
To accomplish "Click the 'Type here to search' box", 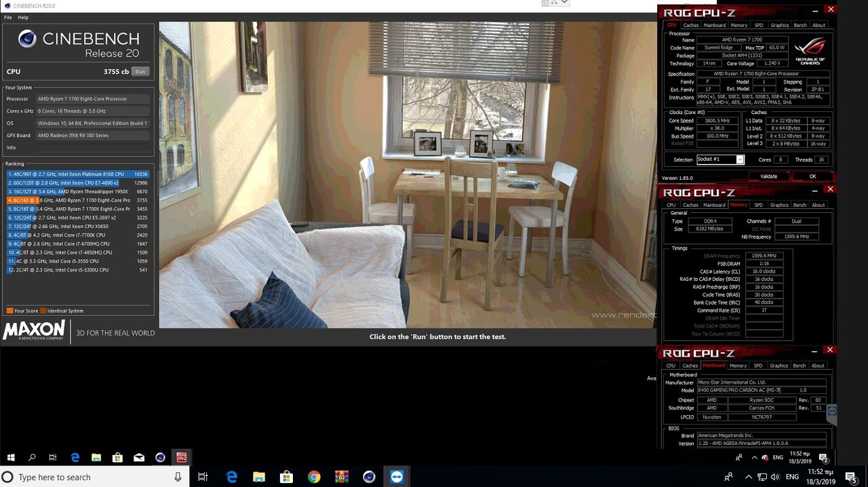I will pyautogui.click(x=95, y=477).
